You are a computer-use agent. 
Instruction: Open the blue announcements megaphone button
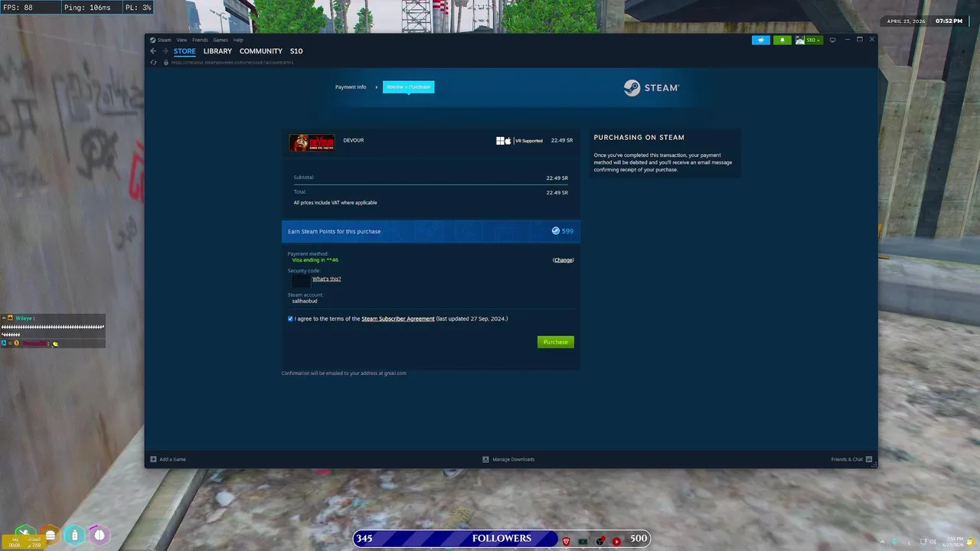point(761,40)
